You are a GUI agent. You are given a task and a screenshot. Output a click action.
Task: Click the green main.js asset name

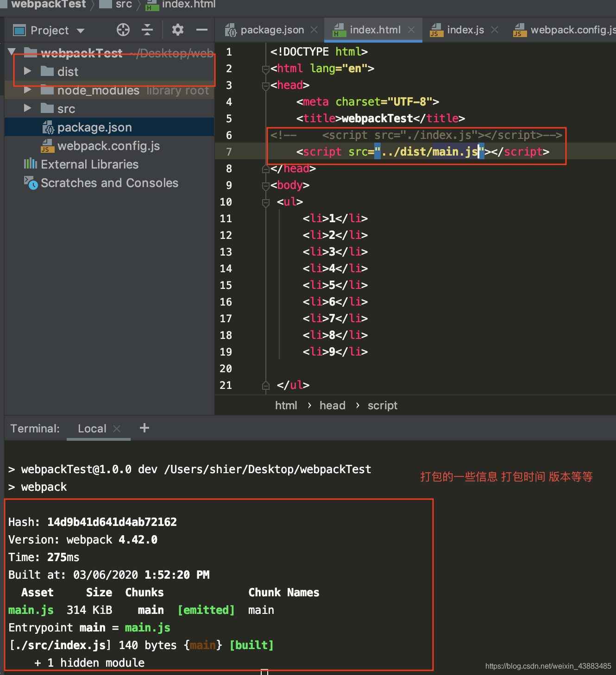[x=31, y=610]
